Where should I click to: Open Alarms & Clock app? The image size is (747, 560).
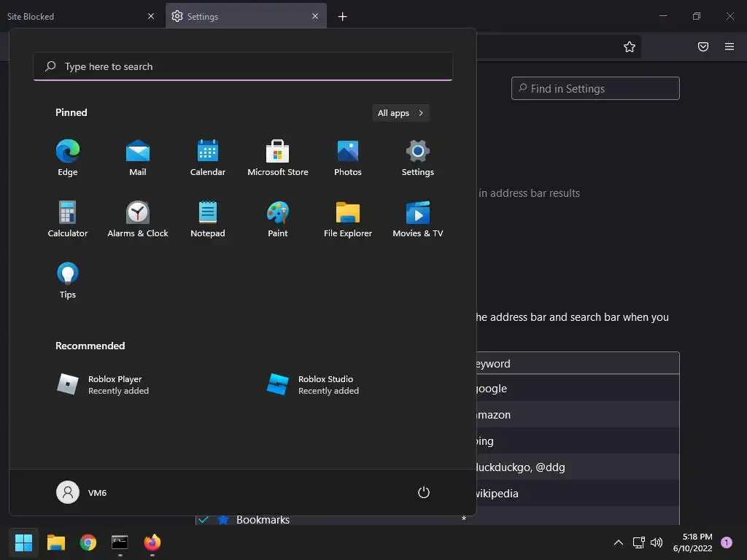138,219
